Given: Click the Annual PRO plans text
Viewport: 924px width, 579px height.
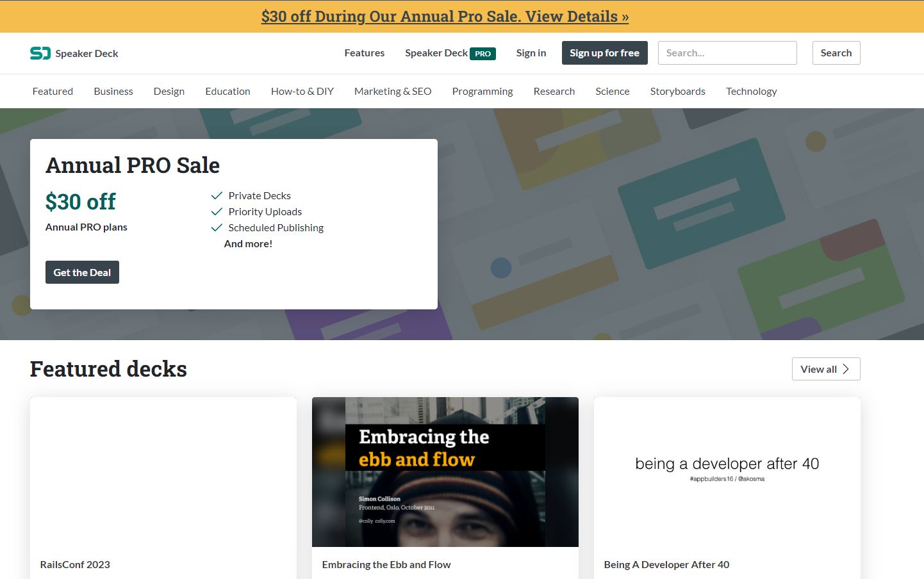Looking at the screenshot, I should pyautogui.click(x=87, y=227).
